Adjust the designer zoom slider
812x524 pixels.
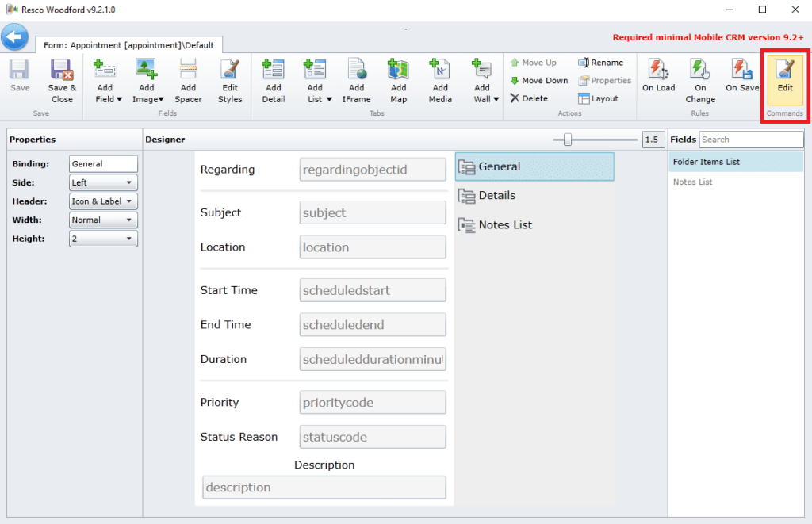[568, 140]
